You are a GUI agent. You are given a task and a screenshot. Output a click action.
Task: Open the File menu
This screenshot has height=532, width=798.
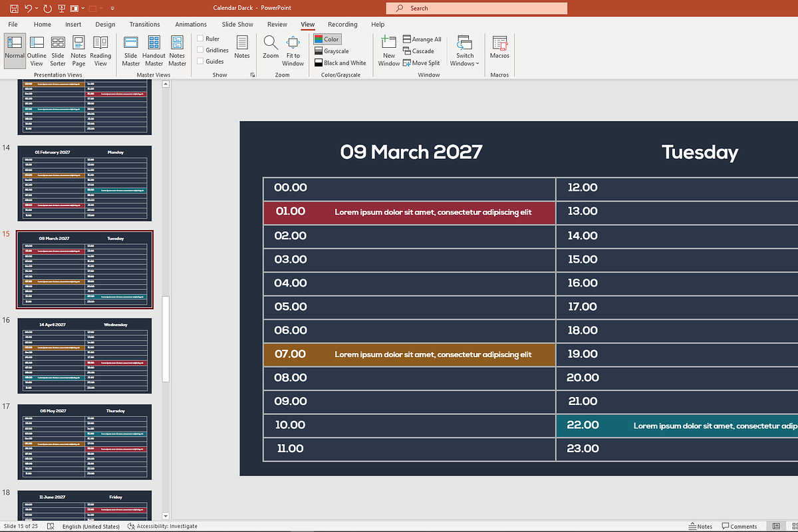pos(13,25)
